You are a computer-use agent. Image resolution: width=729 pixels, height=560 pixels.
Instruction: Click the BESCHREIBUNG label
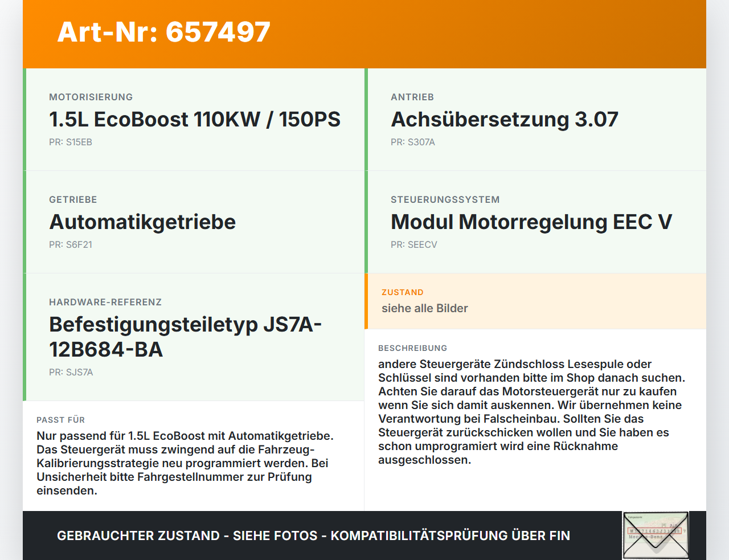tap(413, 348)
